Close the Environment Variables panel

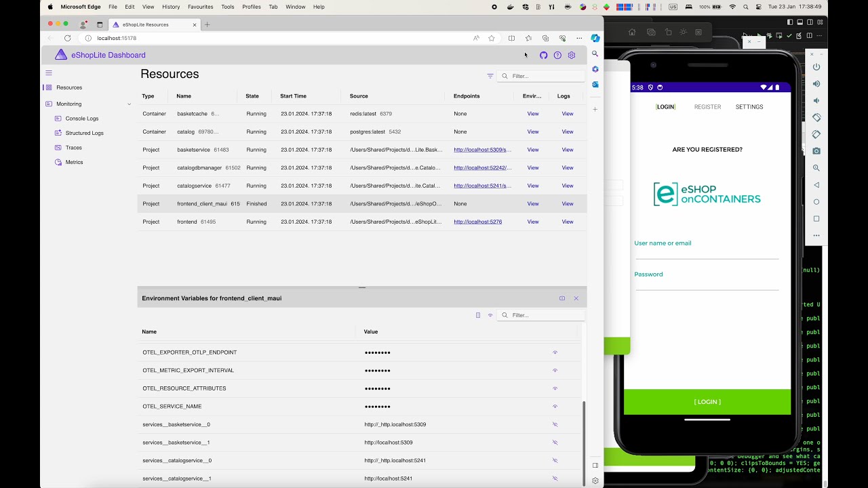coord(576,298)
